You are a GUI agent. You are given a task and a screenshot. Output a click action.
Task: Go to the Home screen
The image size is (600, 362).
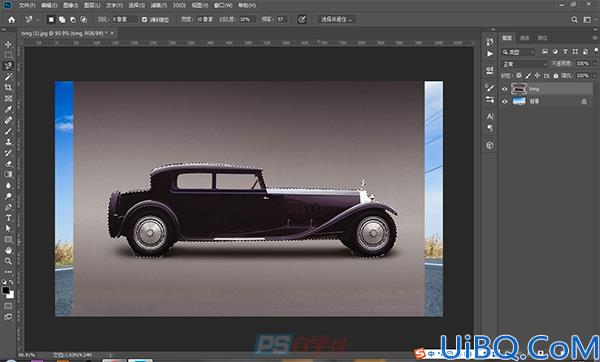tap(11, 20)
